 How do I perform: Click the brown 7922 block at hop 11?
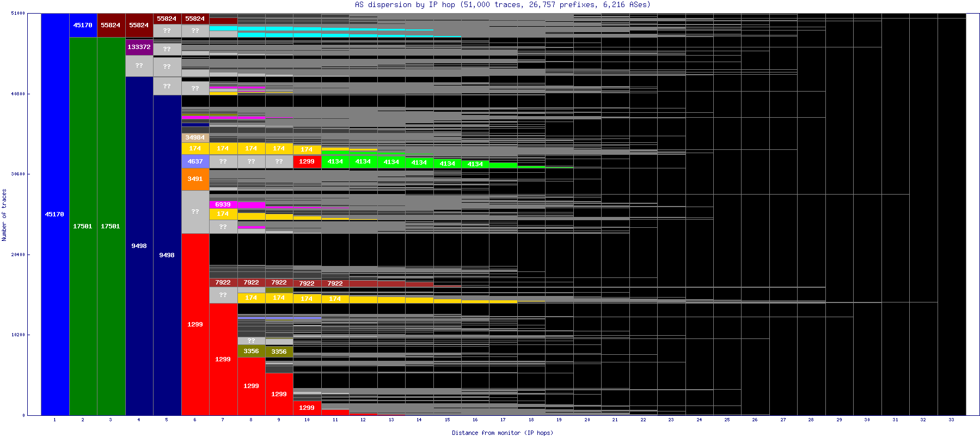pyautogui.click(x=335, y=283)
